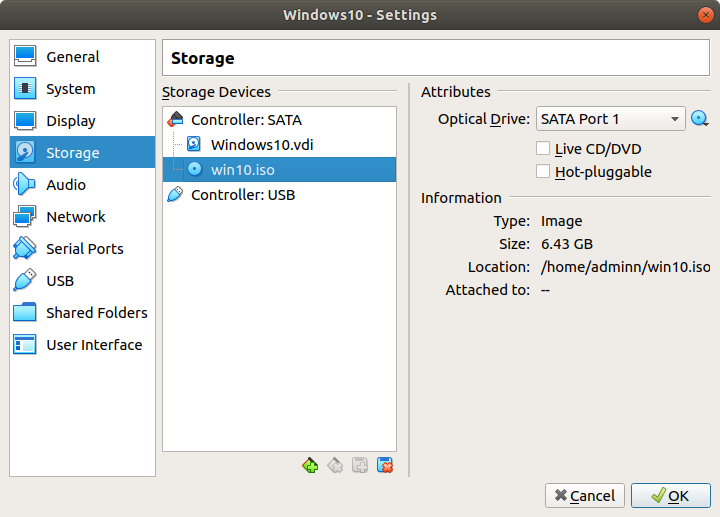Viewport: 720px width, 517px height.
Task: Click the User Interface window icon
Action: [25, 345]
